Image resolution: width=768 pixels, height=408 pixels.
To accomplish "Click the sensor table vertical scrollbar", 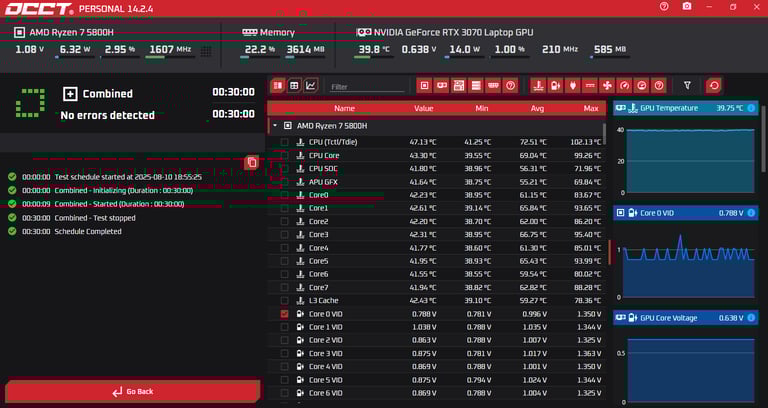I will 604,133.
